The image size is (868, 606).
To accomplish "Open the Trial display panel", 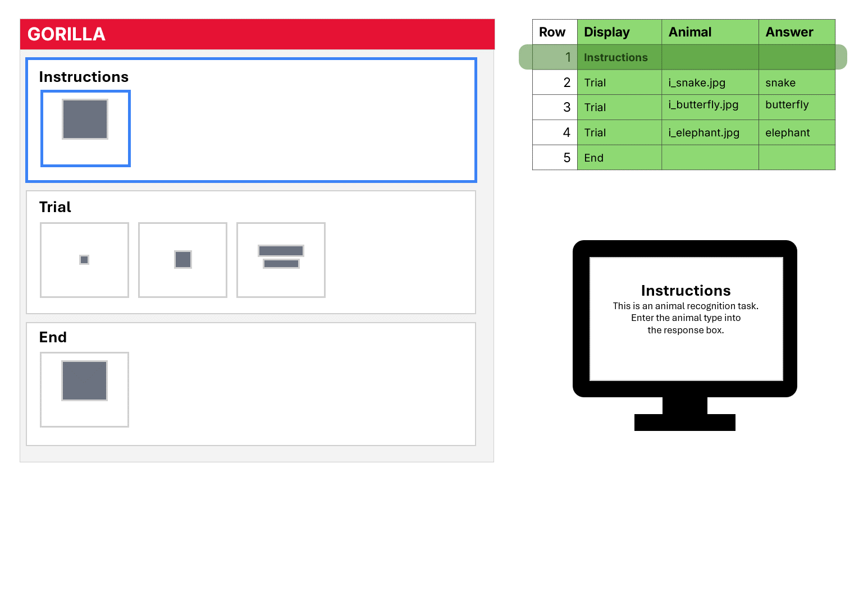I will coord(251,251).
